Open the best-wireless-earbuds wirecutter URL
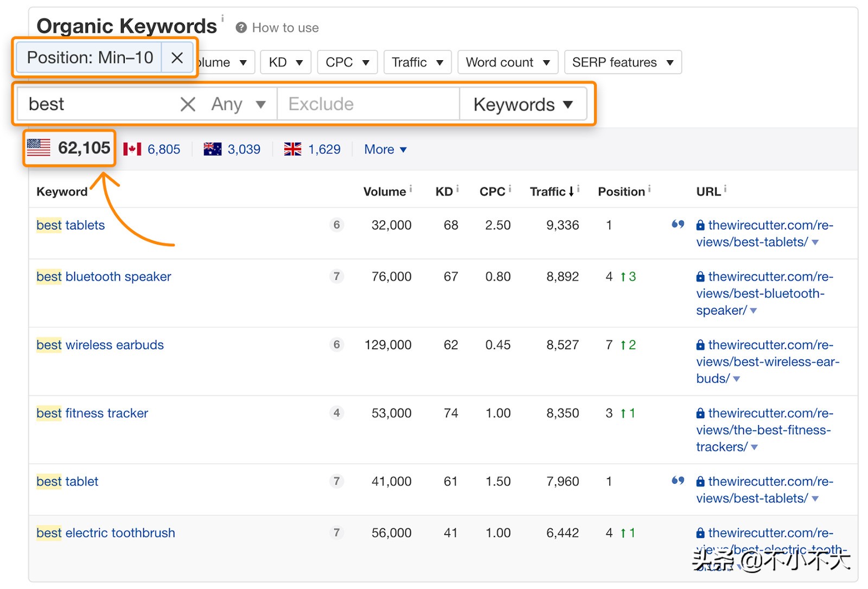Image resolution: width=868 pixels, height=589 pixels. click(x=767, y=361)
